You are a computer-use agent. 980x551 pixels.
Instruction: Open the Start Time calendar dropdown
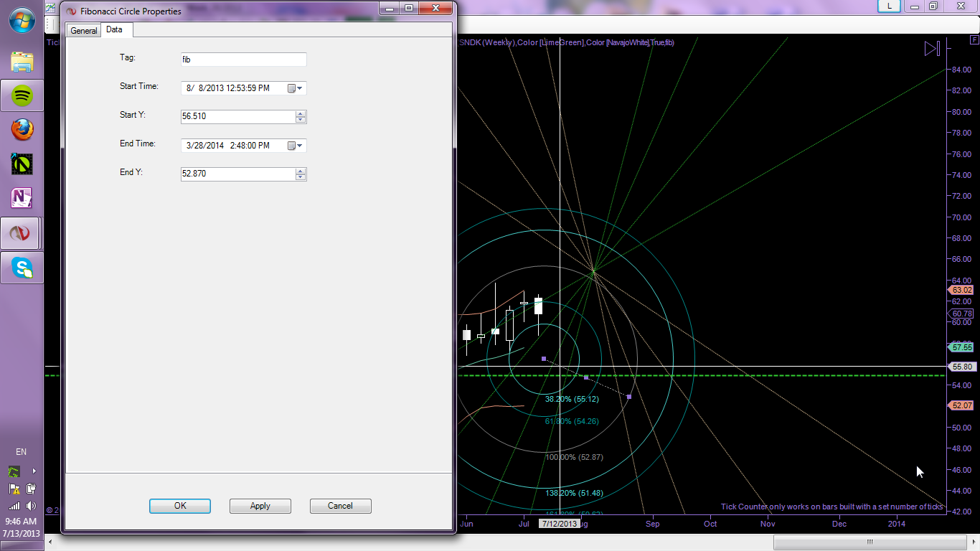(x=296, y=88)
